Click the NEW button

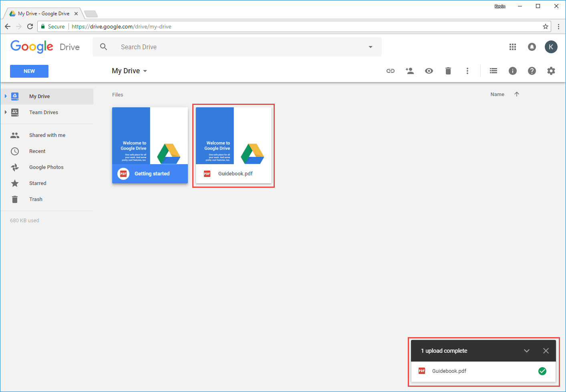[x=29, y=71]
